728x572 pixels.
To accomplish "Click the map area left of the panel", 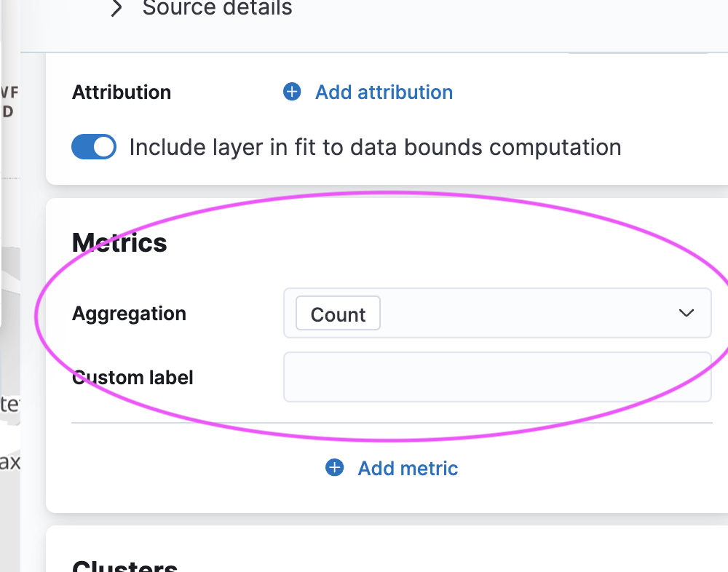I will pos(9,291).
